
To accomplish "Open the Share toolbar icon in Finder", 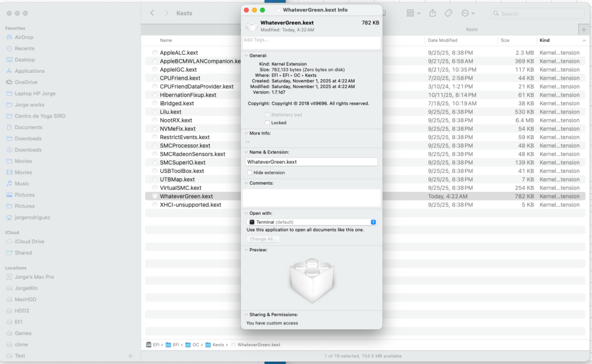I will [432, 13].
